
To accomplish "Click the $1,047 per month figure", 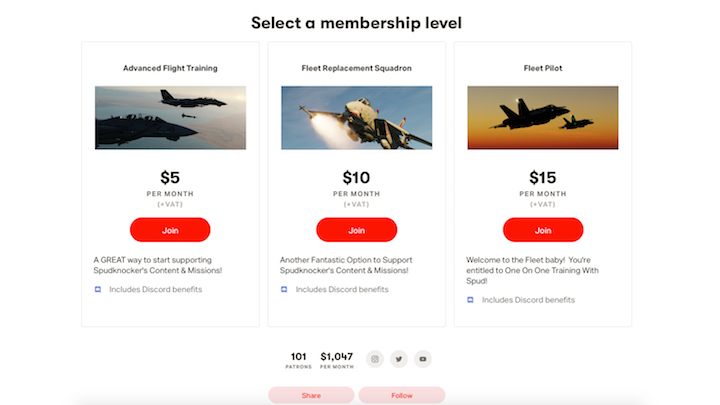I will click(337, 360).
